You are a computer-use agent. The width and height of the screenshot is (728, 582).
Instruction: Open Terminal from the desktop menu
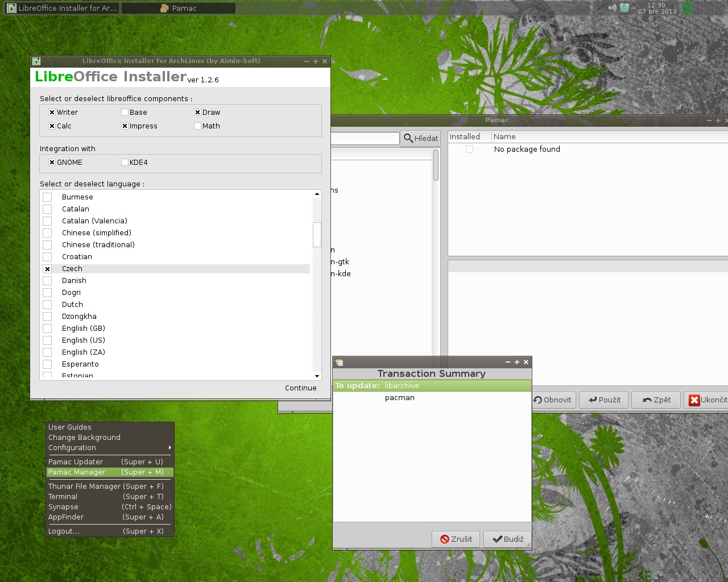coord(110,497)
